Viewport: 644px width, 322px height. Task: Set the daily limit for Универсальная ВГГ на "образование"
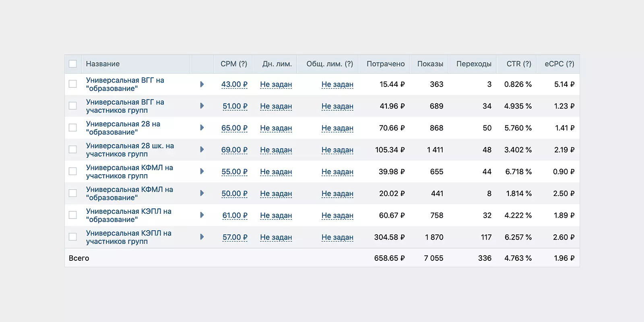(276, 85)
